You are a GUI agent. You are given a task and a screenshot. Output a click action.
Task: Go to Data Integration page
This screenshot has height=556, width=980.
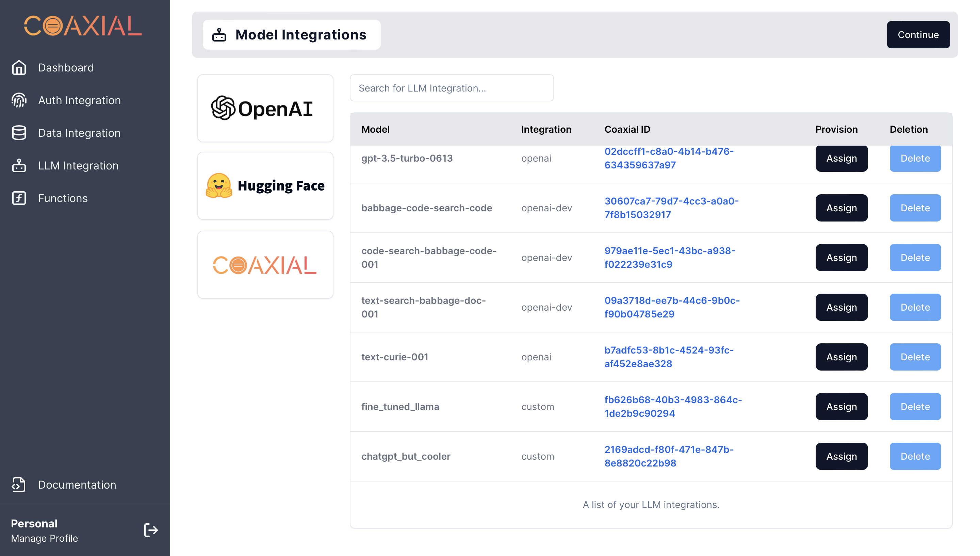pos(79,133)
